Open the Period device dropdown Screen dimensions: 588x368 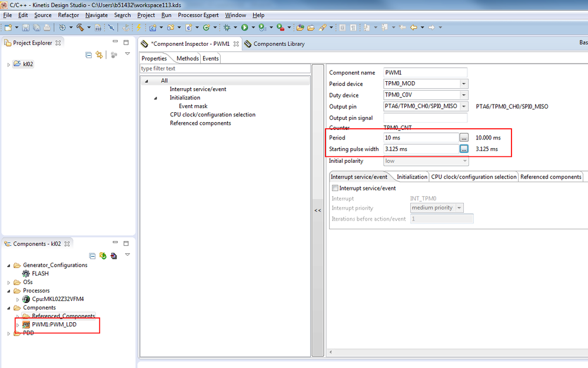point(464,84)
